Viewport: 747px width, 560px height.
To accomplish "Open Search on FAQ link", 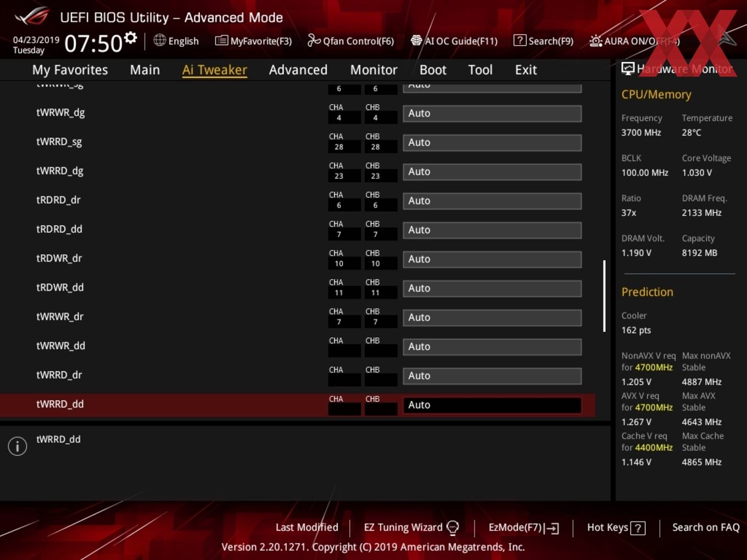I will [706, 527].
